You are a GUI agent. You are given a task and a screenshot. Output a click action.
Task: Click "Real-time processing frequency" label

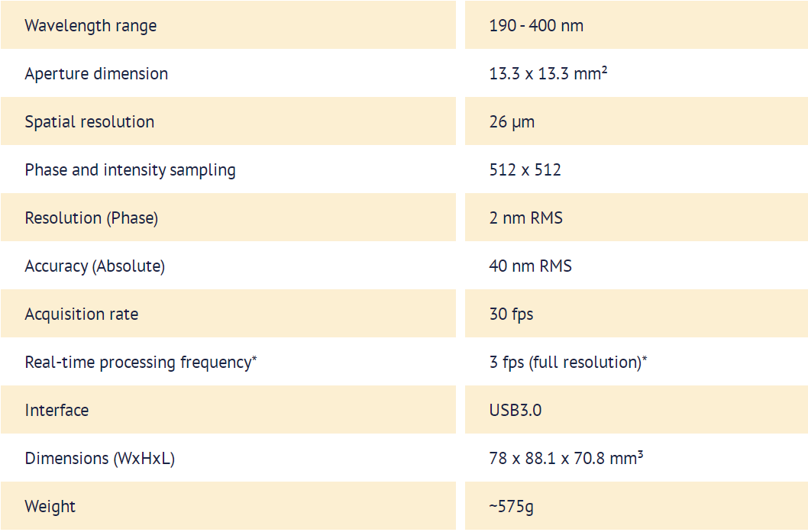pyautogui.click(x=138, y=362)
